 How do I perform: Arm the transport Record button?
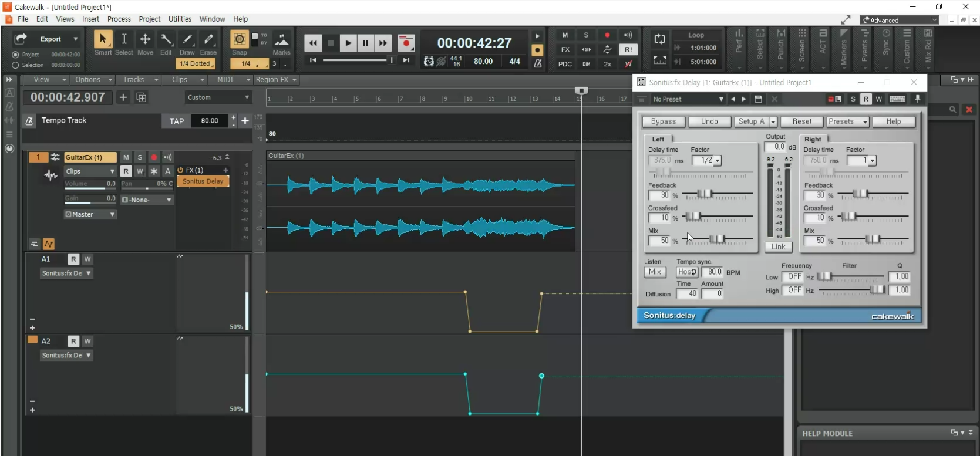pyautogui.click(x=406, y=43)
